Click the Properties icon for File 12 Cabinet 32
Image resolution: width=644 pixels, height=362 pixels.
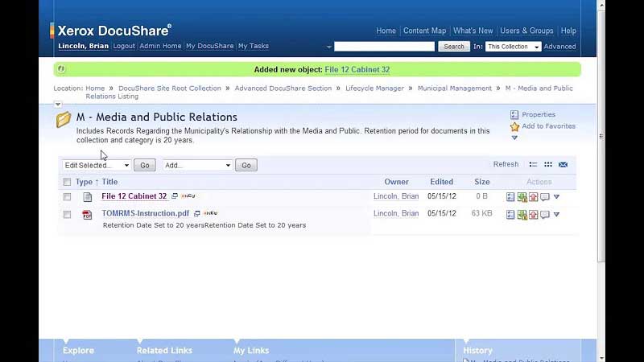[510, 197]
